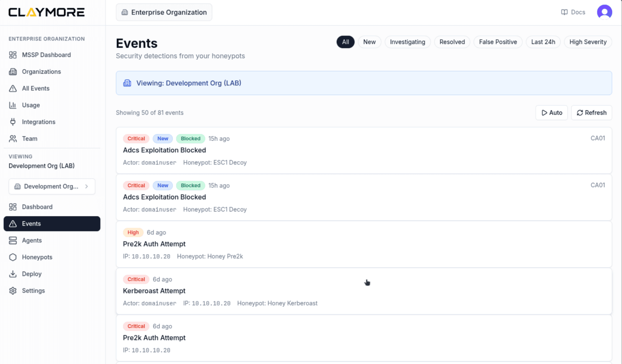Open the first Adcs Exploitation Blocked event
This screenshot has width=622, height=364.
click(364, 150)
